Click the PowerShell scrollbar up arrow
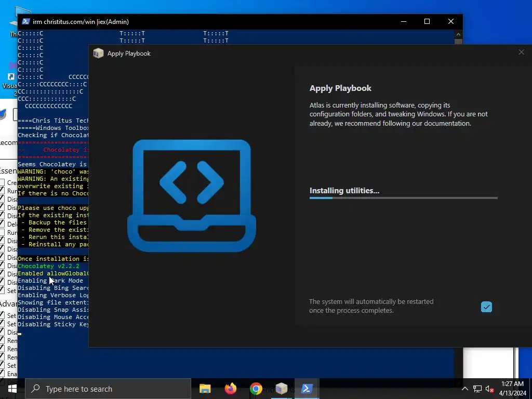Screen dimensions: 532x399 (x=458, y=34)
